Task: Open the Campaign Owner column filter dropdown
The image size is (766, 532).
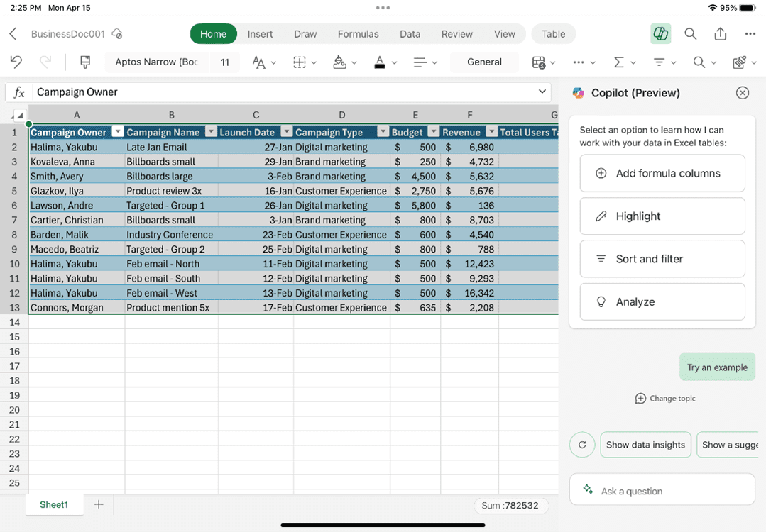Action: coord(117,132)
